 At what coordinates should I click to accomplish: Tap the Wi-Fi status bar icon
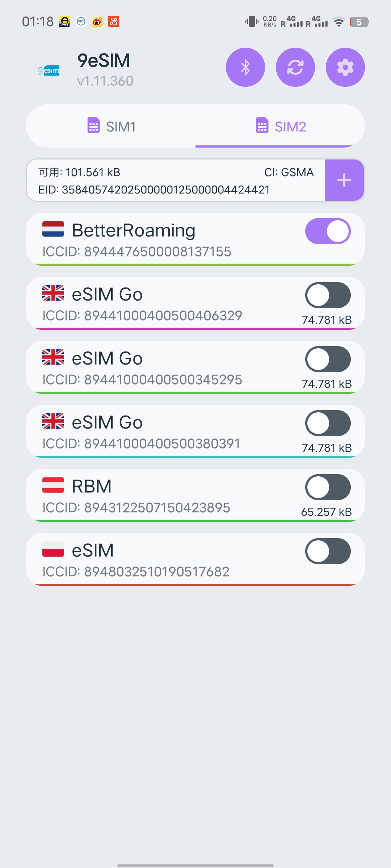click(339, 22)
